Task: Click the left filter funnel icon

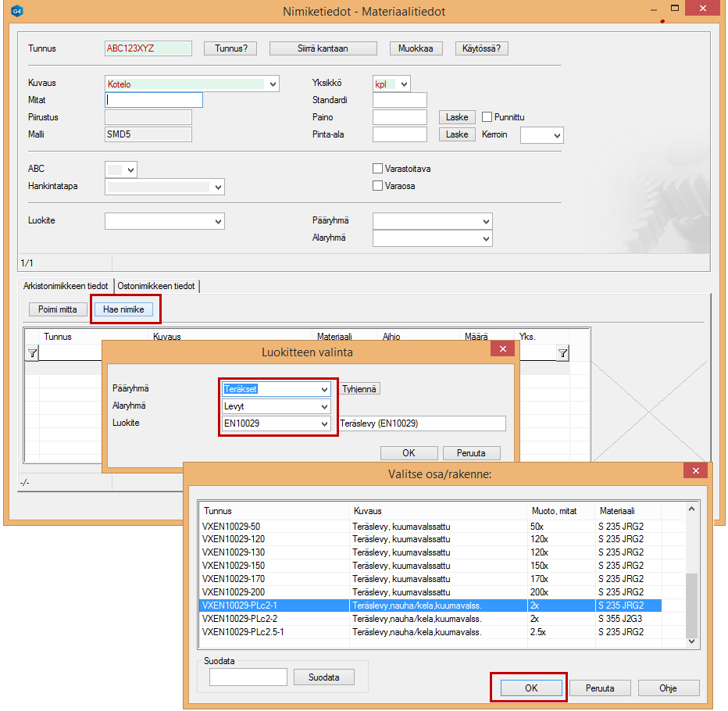Action: (x=32, y=354)
